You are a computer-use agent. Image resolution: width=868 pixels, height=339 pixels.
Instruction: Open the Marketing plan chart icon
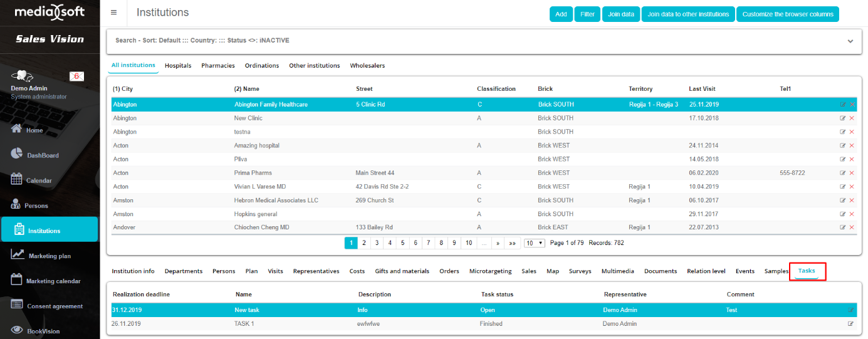pos(18,254)
